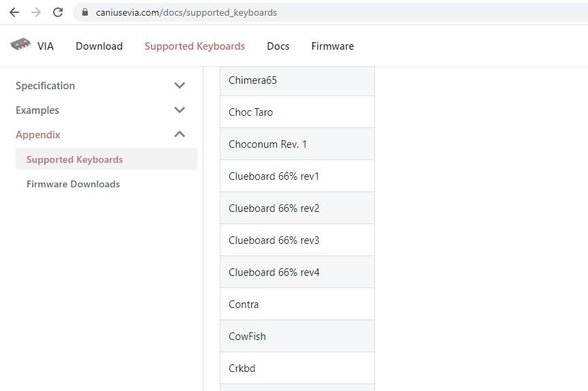The height and width of the screenshot is (391, 588).
Task: Click the browser forward arrow
Action: click(36, 12)
